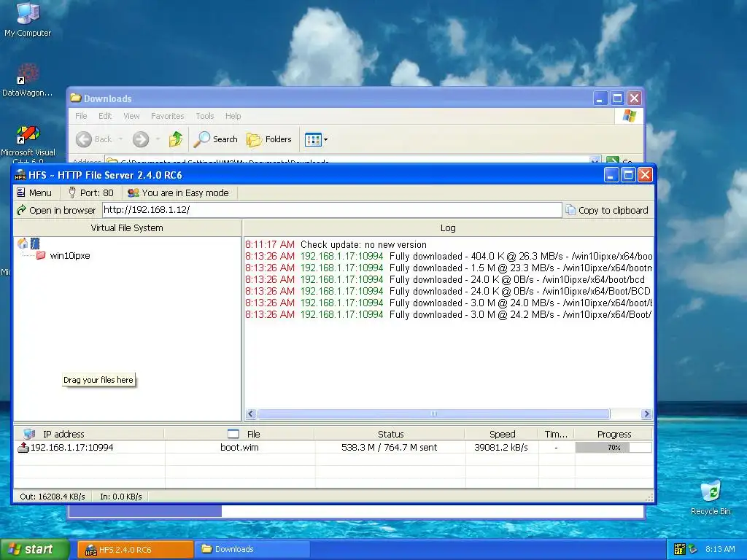Select the root home icon in Virtual File System
747x560 pixels.
[23, 244]
